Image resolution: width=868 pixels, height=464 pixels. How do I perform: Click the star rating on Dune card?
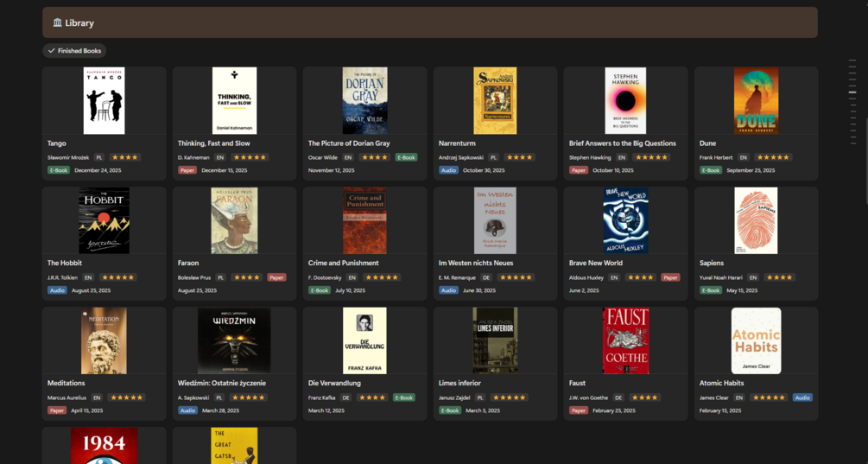click(773, 158)
